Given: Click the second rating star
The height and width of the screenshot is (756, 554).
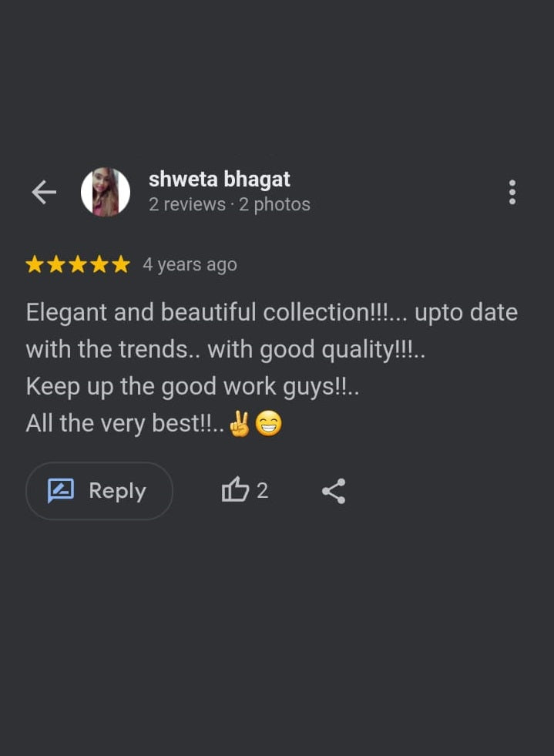Looking at the screenshot, I should click(x=56, y=264).
